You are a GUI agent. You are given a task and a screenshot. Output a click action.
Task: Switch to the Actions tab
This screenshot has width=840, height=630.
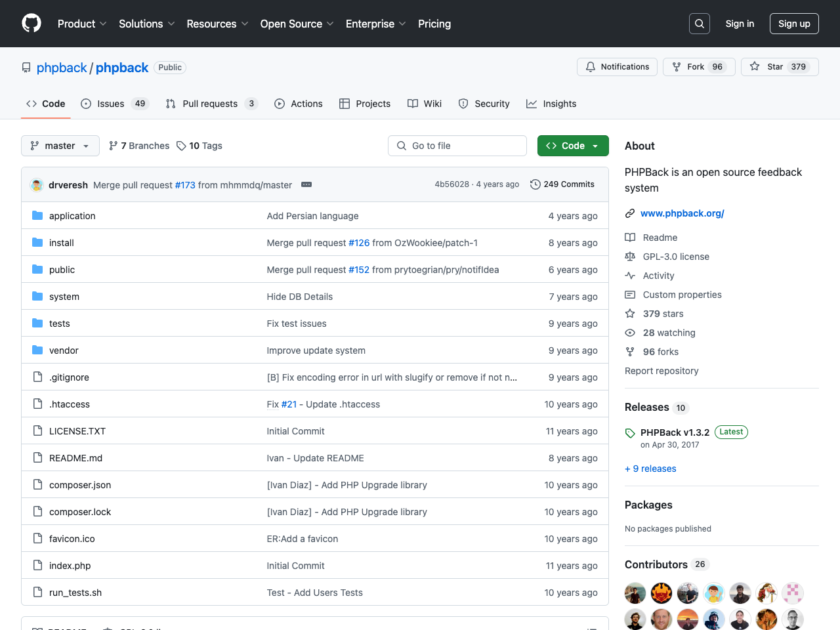299,104
